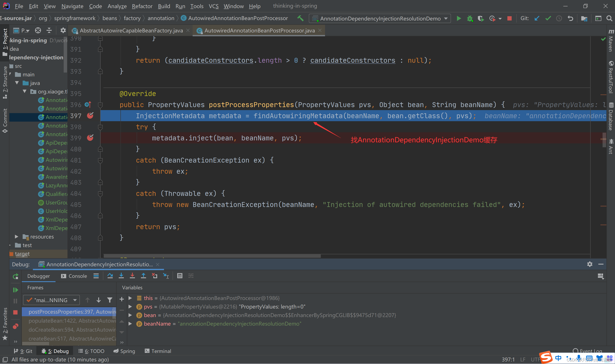Click the Git update project arrow
This screenshot has height=364, width=615.
[x=537, y=18]
